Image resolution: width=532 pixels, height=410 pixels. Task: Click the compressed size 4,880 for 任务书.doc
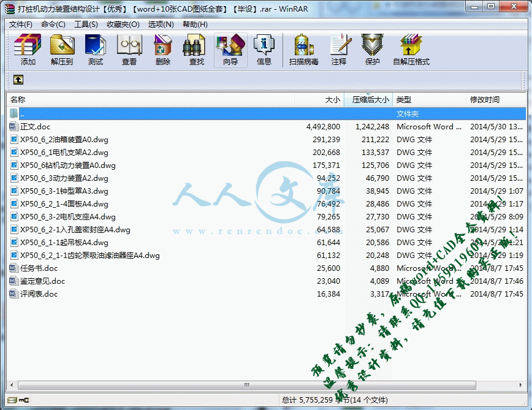(x=379, y=268)
